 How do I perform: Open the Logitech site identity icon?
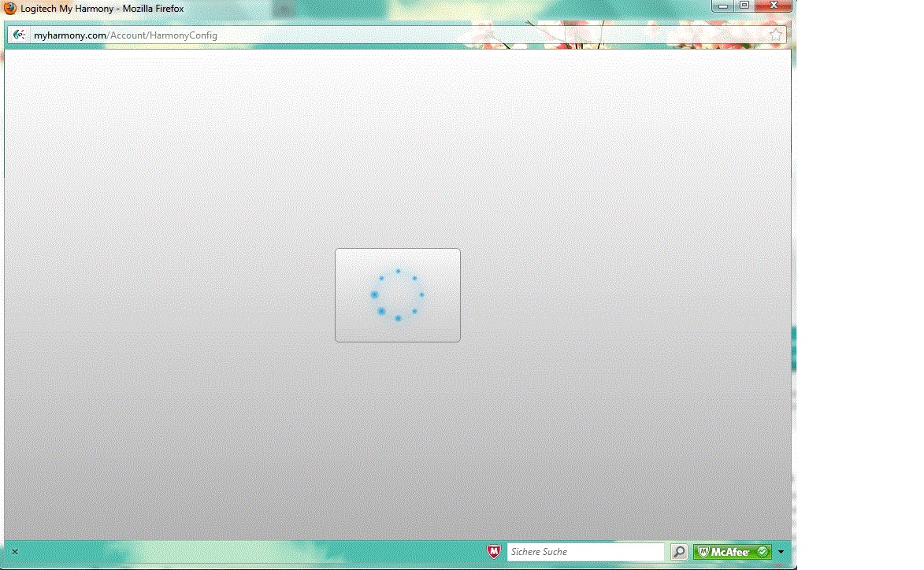(x=19, y=35)
